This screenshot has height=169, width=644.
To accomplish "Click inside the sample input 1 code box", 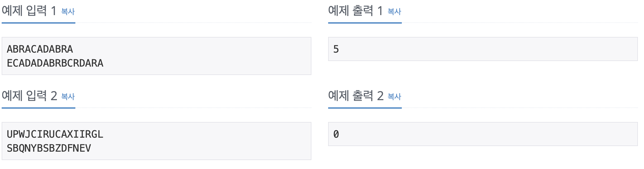I will [x=156, y=56].
